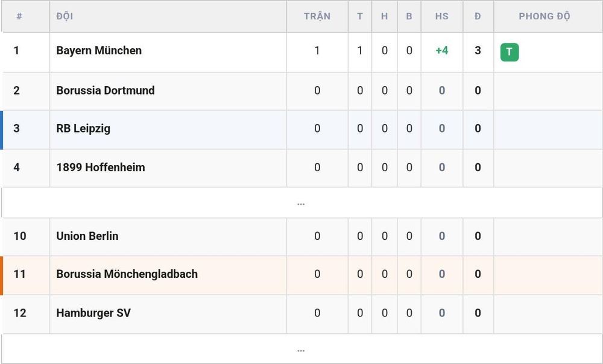This screenshot has width=603, height=364.
Task: Sort by Đ points column header
Action: [x=478, y=16]
